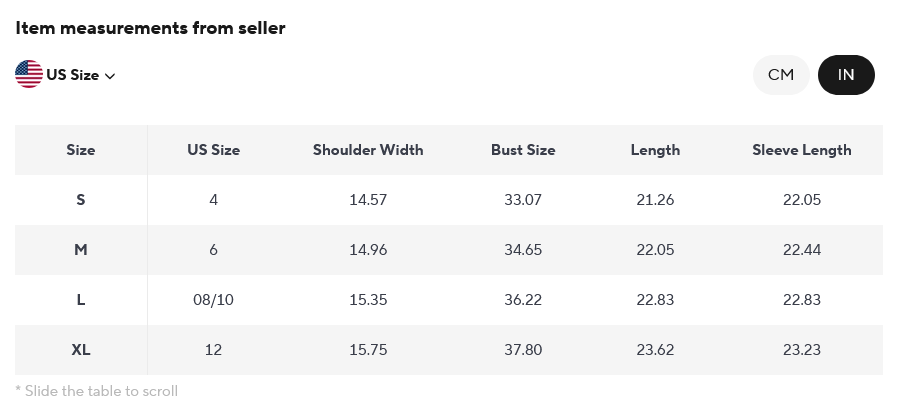Select the L size row label

pos(81,300)
